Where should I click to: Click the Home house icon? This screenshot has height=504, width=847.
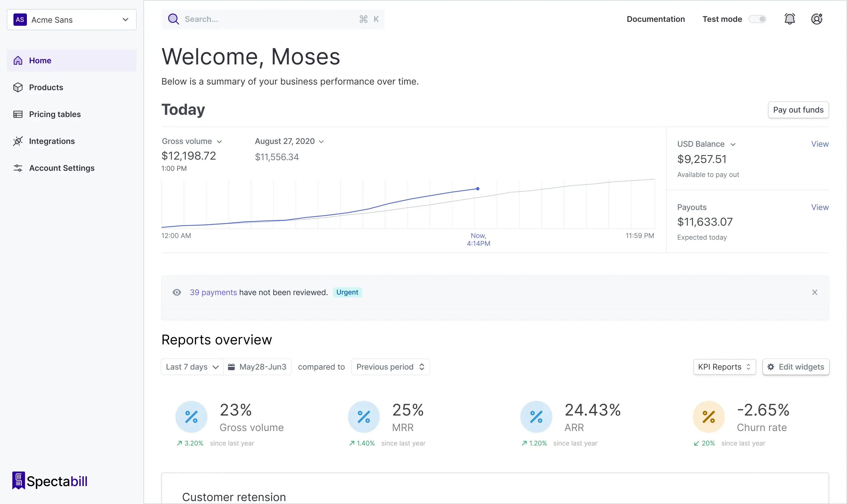[18, 60]
